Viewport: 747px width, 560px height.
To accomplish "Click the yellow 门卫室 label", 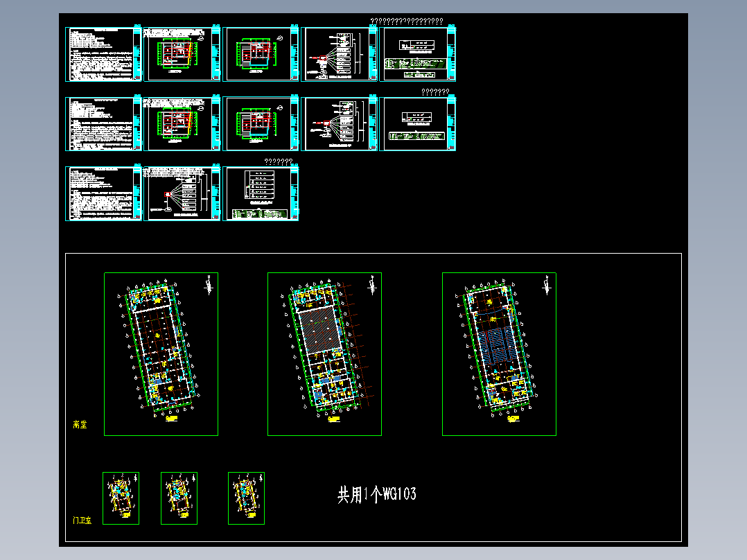I will [82, 520].
